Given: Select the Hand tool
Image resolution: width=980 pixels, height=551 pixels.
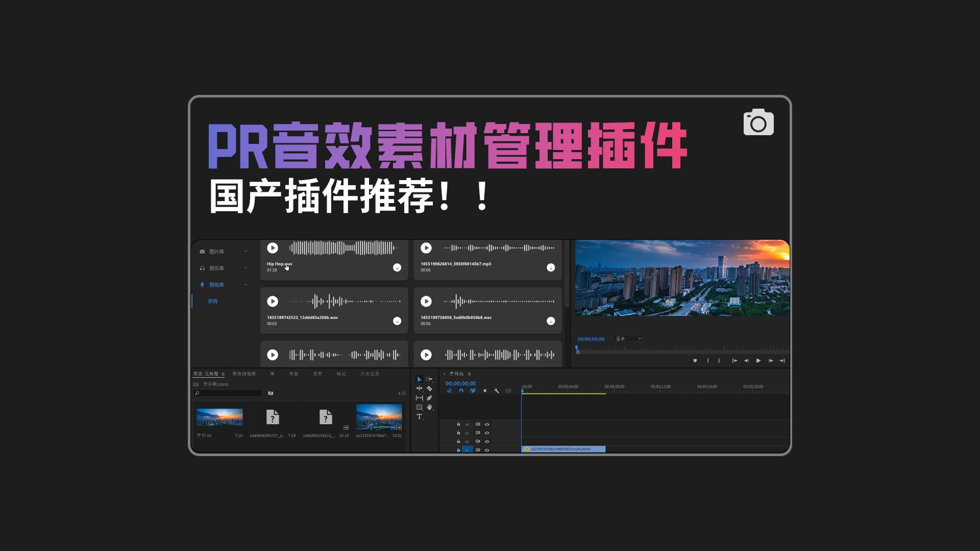Looking at the screenshot, I should tap(429, 407).
